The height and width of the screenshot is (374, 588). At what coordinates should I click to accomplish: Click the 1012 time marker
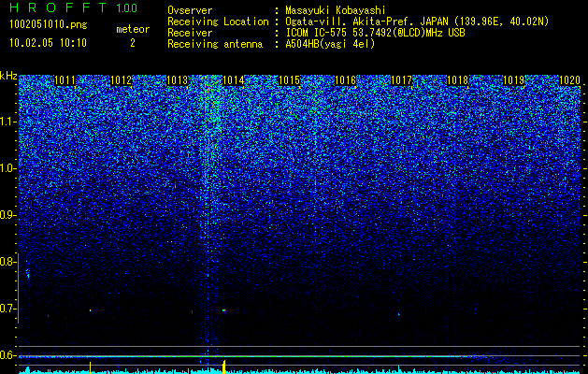122,80
